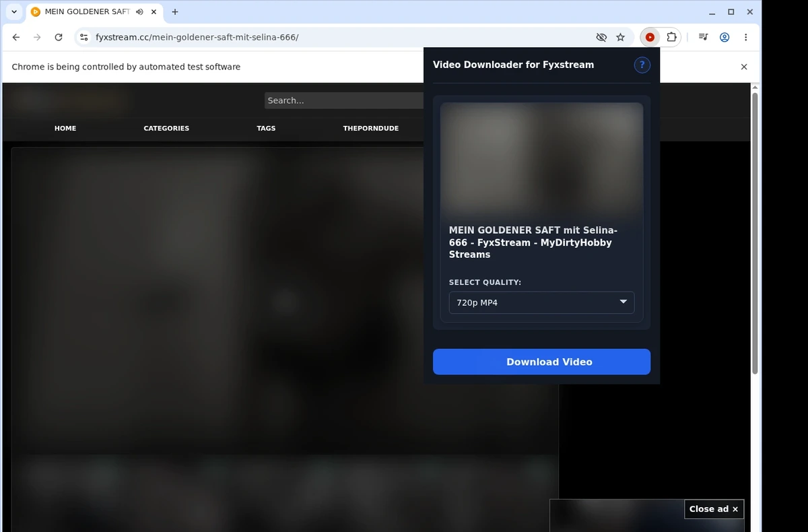
Task: Click the page vertical scrollbar
Action: coord(755,233)
